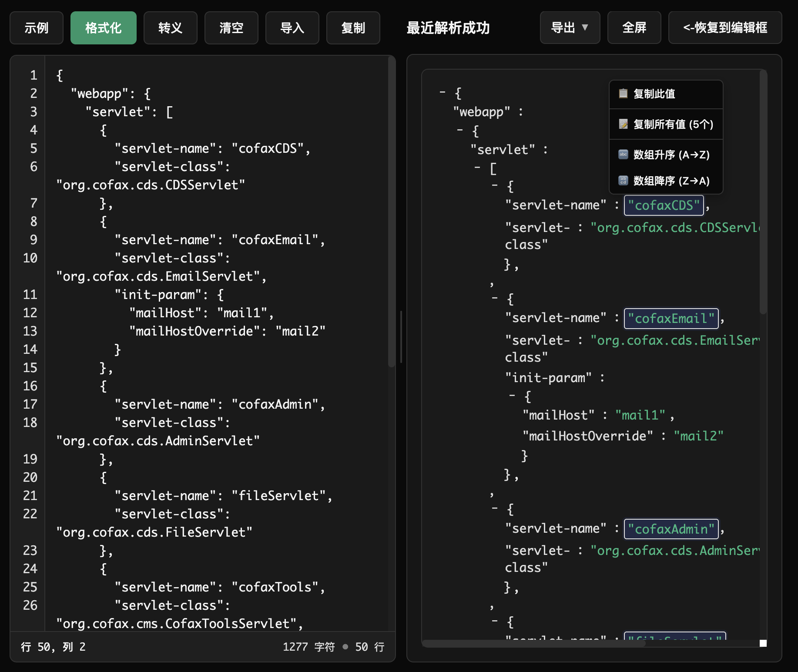The height and width of the screenshot is (672, 798).
Task: Click the 清空 button
Action: click(x=231, y=28)
